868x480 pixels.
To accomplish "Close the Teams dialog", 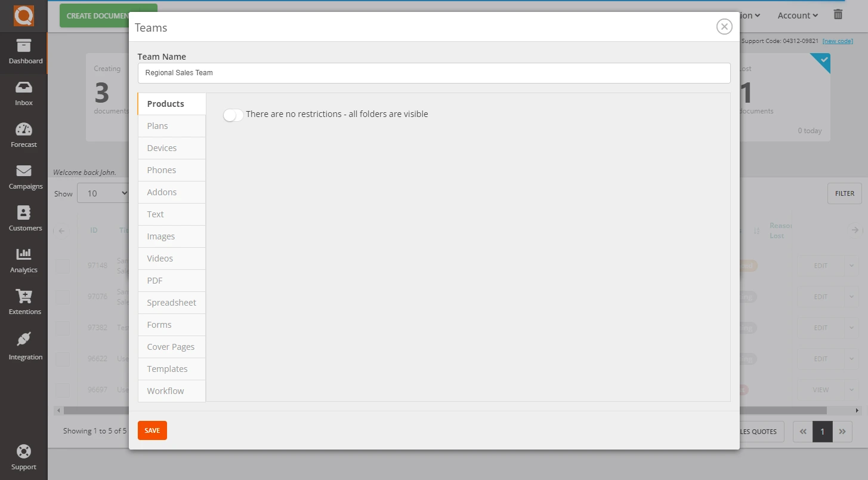I will pos(724,27).
